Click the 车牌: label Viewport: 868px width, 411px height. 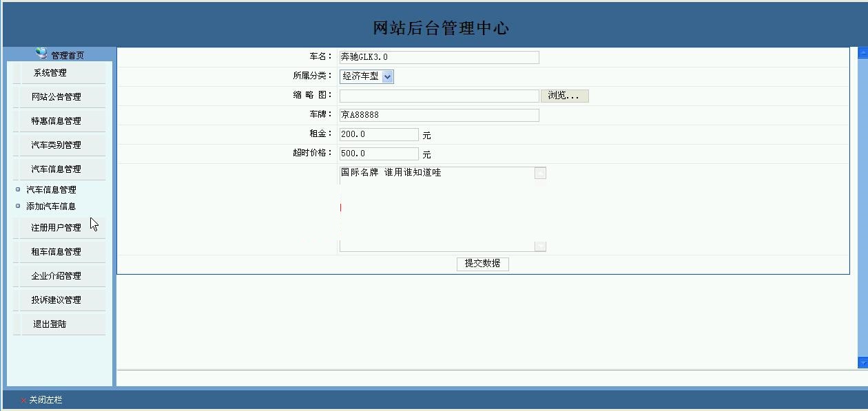click(321, 114)
